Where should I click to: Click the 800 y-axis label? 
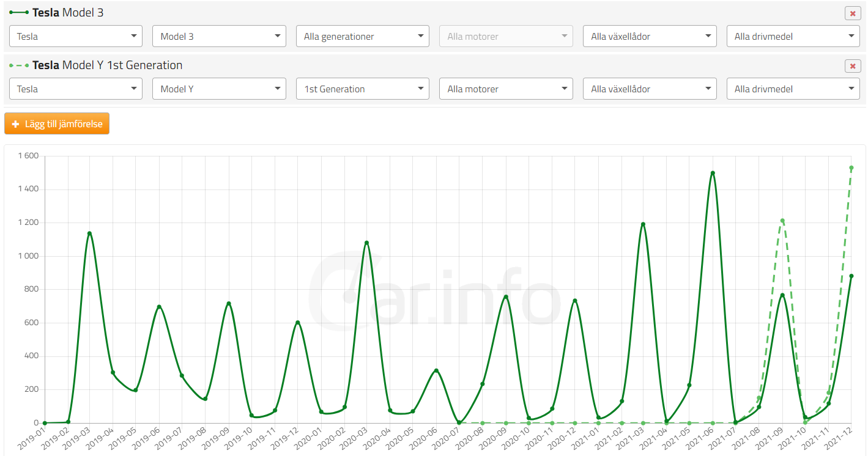tap(31, 289)
